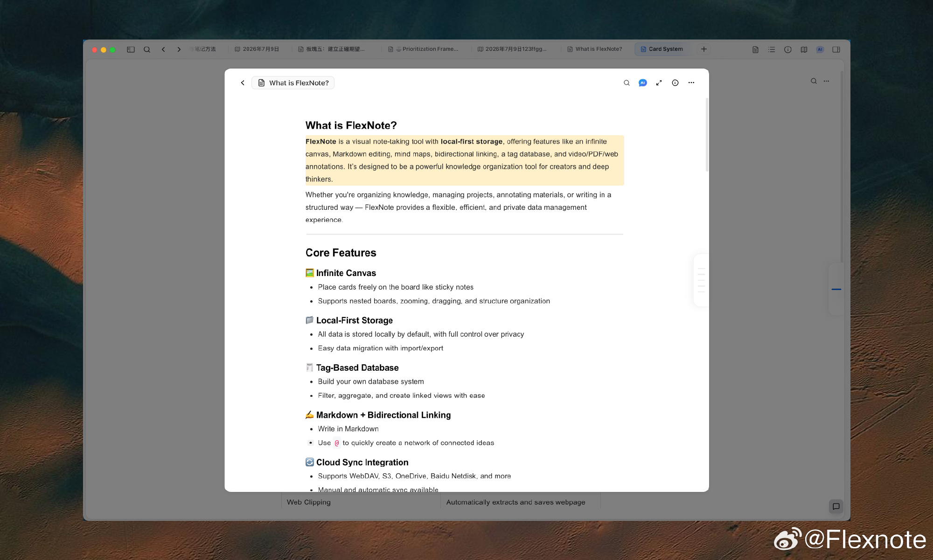The width and height of the screenshot is (933, 560).
Task: Search in the background Card System page
Action: point(814,81)
